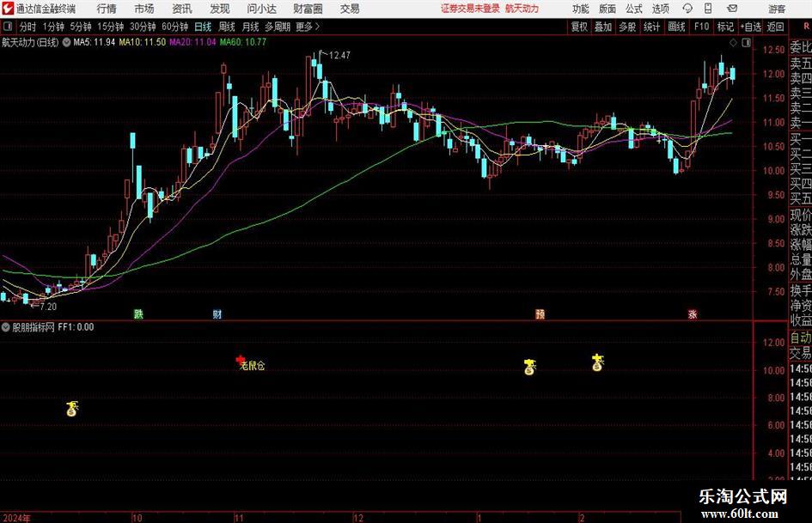This screenshot has height=523, width=812.
Task: Click the blue 财 marker on the chart
Action: tap(217, 313)
